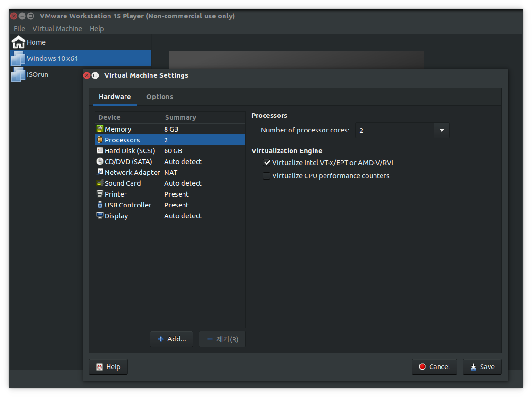
Task: Open the Help menu in menu bar
Action: pyautogui.click(x=97, y=28)
